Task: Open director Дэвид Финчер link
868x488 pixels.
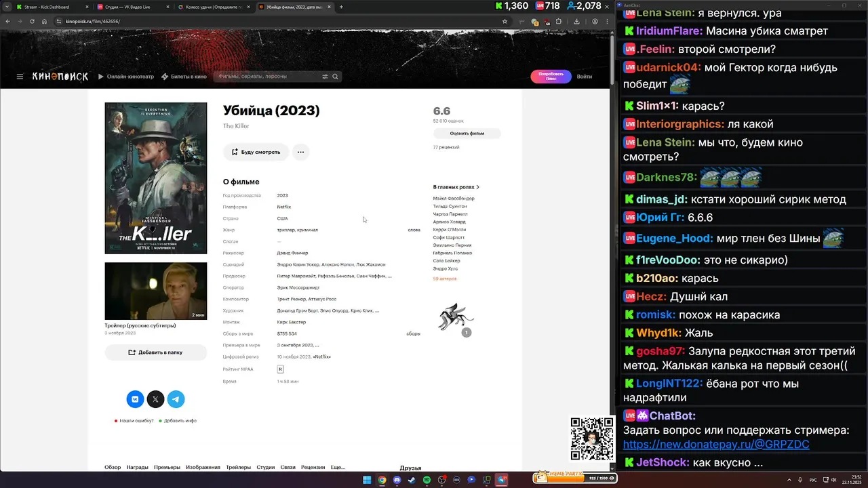Action: 293,253
